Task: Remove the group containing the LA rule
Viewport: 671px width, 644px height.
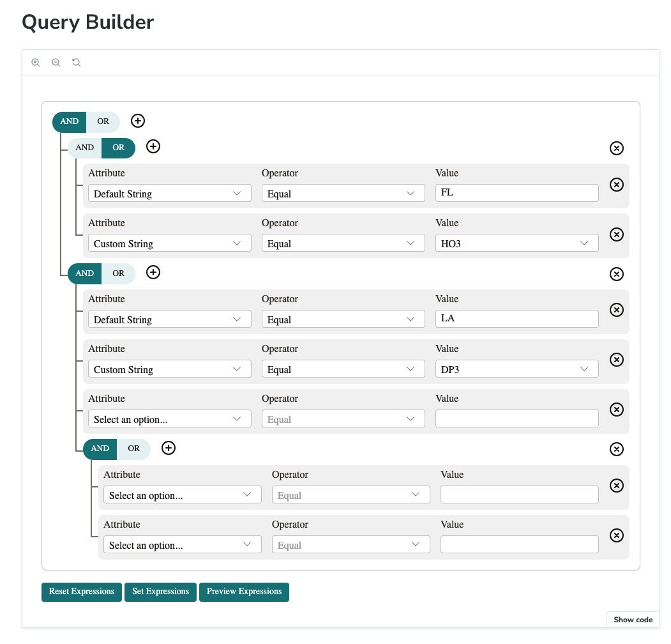Action: click(616, 274)
